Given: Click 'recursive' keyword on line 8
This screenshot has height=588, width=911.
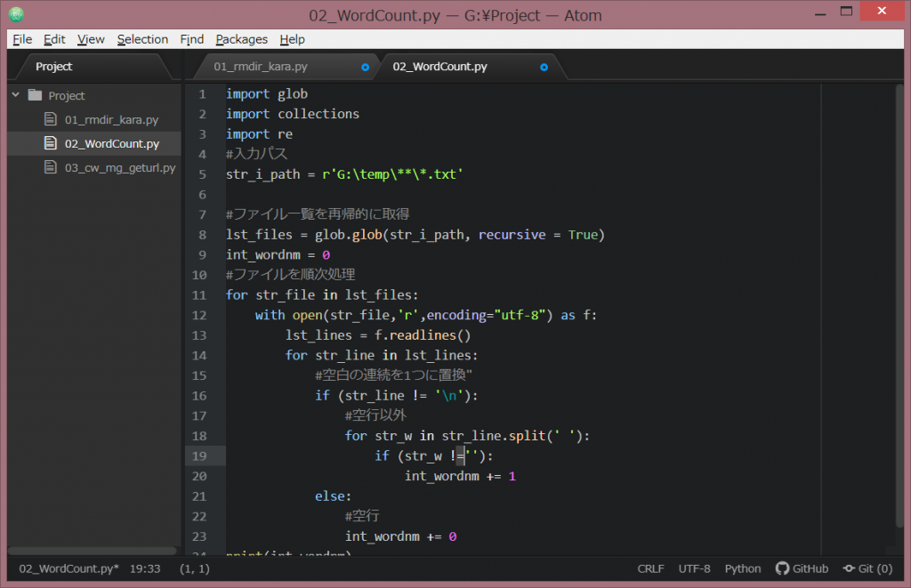Looking at the screenshot, I should [512, 235].
